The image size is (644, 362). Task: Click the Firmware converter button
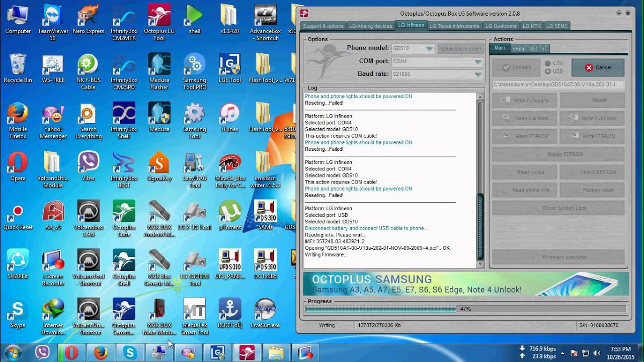coord(558,257)
